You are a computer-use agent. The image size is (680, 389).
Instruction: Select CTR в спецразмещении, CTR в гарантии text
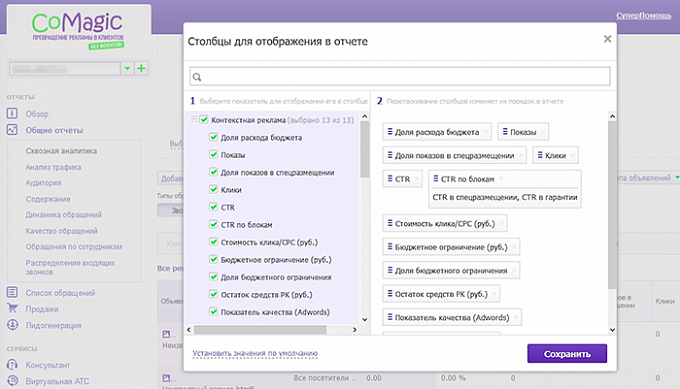tap(505, 197)
